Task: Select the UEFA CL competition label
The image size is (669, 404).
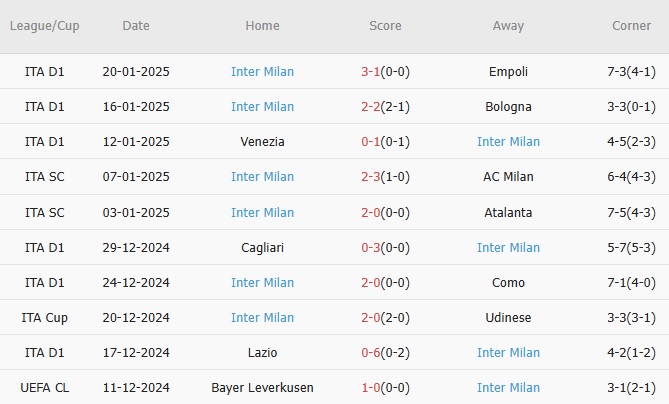Action: point(47,388)
